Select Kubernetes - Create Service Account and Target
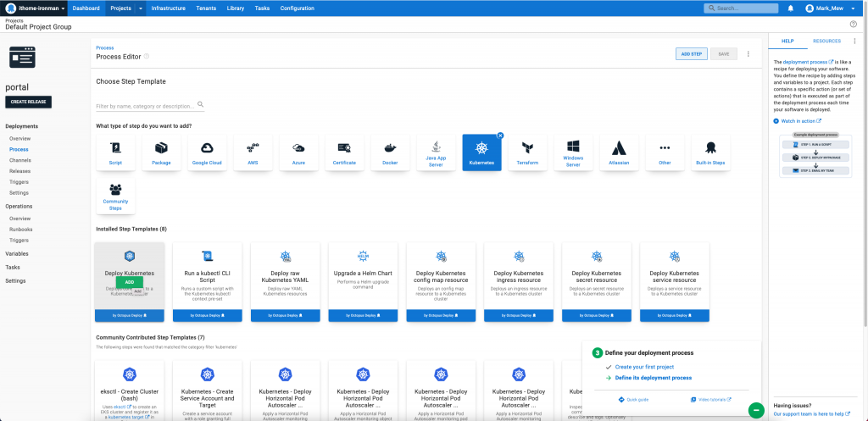Viewport: 868px width, 421px height. coord(208,391)
